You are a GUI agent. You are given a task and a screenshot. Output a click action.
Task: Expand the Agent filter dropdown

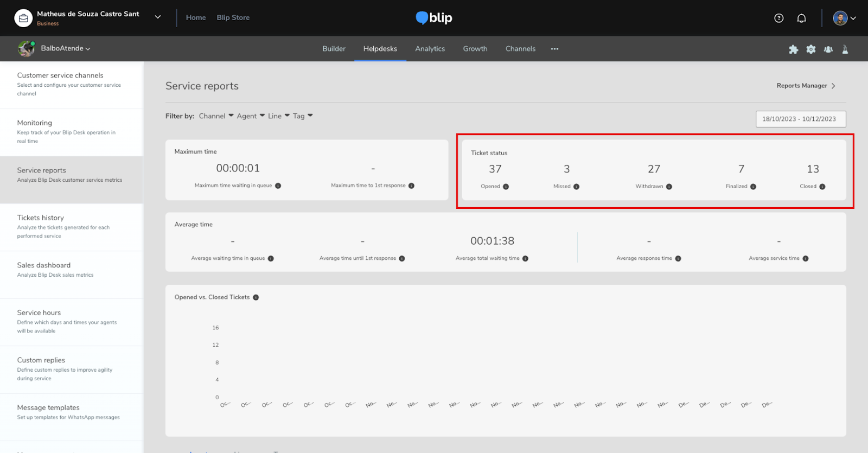point(250,116)
